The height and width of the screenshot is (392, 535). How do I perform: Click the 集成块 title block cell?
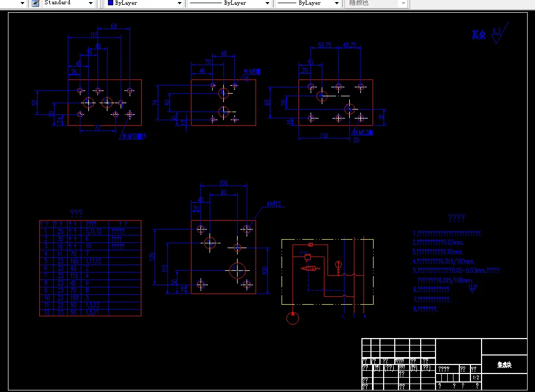pyautogui.click(x=504, y=364)
